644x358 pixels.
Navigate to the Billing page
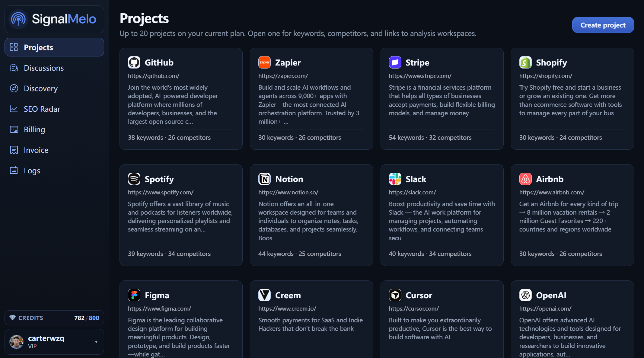pyautogui.click(x=34, y=129)
